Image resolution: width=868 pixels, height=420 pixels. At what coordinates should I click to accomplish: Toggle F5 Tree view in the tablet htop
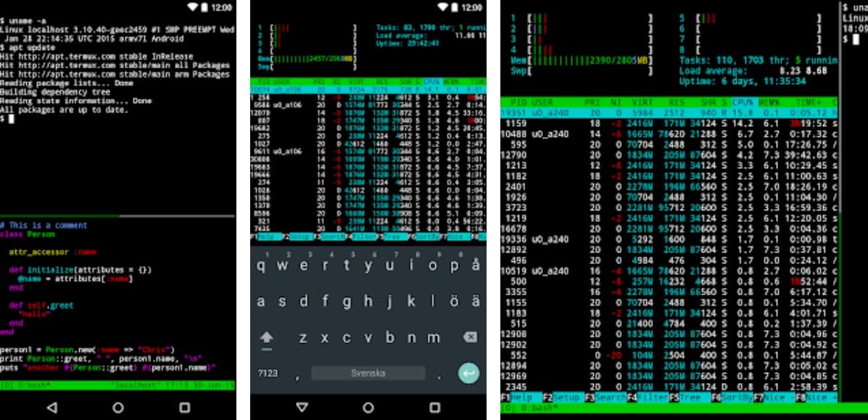689,398
